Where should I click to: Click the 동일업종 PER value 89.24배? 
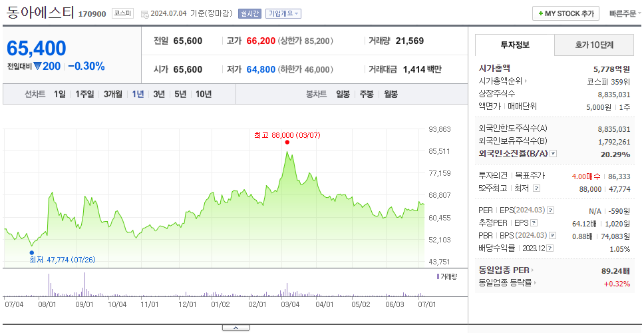[615, 271]
